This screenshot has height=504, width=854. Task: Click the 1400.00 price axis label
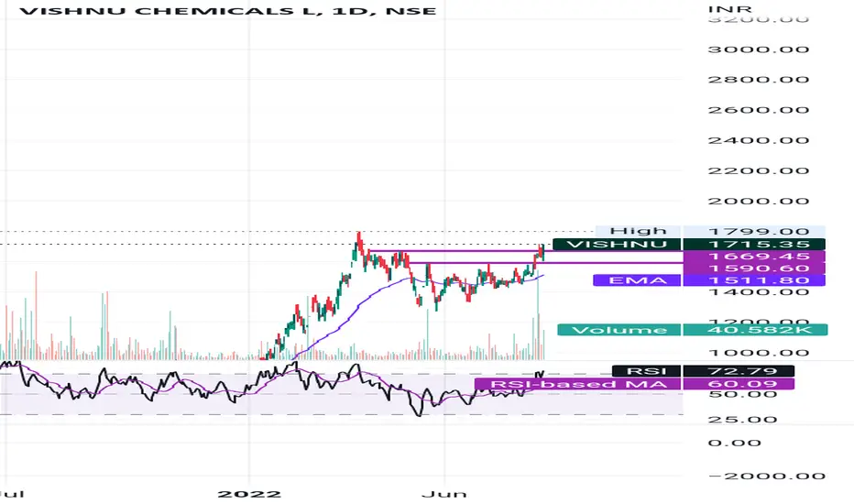[758, 292]
